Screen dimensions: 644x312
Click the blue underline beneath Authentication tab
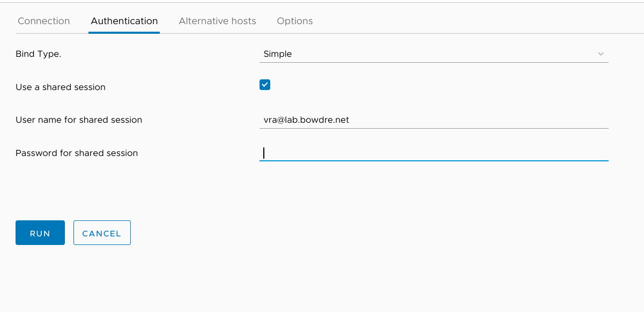124,33
